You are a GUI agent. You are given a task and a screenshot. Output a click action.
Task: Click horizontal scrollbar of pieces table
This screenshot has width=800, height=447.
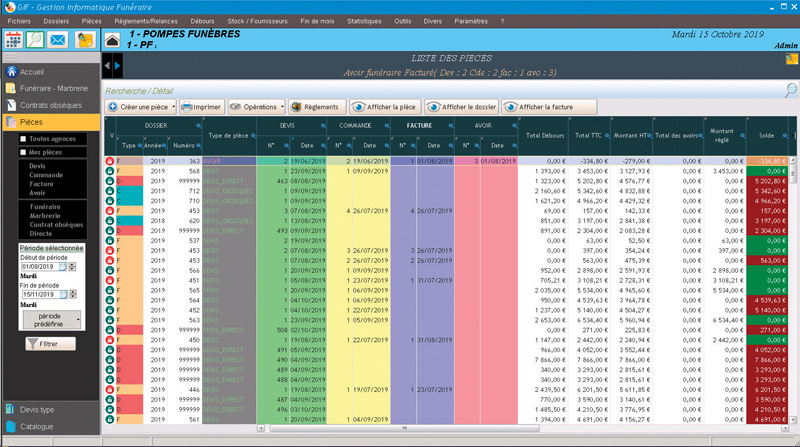pyautogui.click(x=404, y=428)
